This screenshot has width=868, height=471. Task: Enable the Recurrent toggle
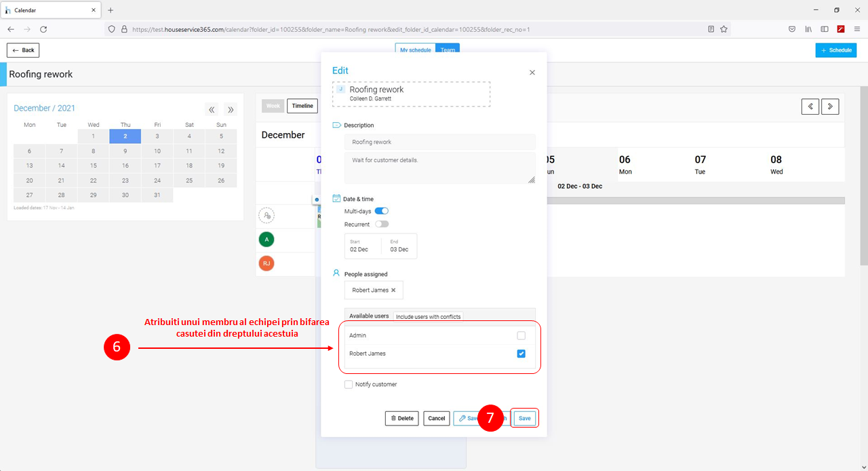(382, 224)
